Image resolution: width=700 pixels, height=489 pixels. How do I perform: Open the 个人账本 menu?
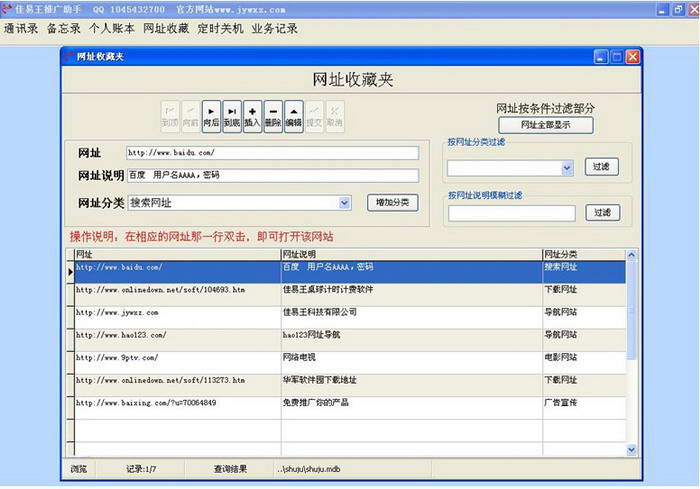[112, 29]
